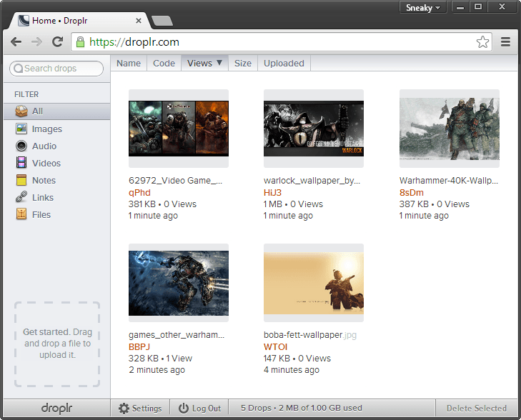Click the Warhammer-40K-Wallp... file name
Screen dimensions: 521x420
pyautogui.click(x=449, y=180)
